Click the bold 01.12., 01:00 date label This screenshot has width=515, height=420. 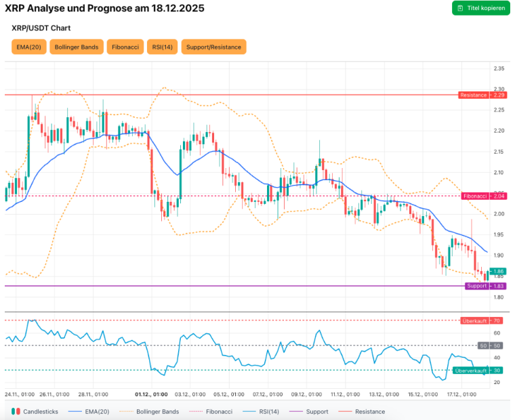pyautogui.click(x=151, y=394)
